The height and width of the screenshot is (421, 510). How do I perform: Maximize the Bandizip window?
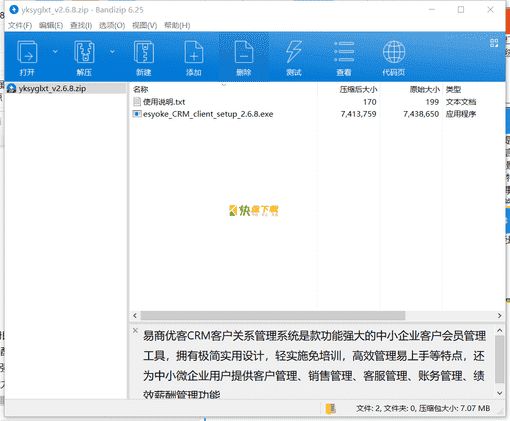pos(461,10)
